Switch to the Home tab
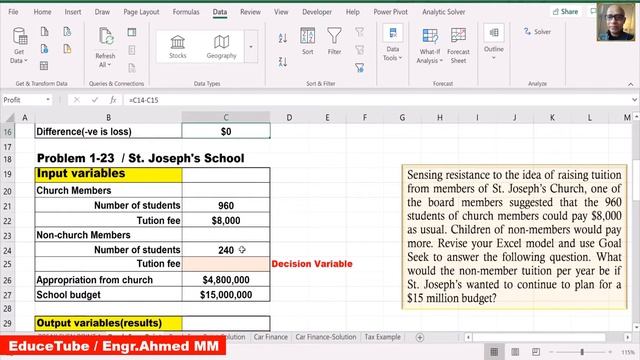 (x=42, y=12)
